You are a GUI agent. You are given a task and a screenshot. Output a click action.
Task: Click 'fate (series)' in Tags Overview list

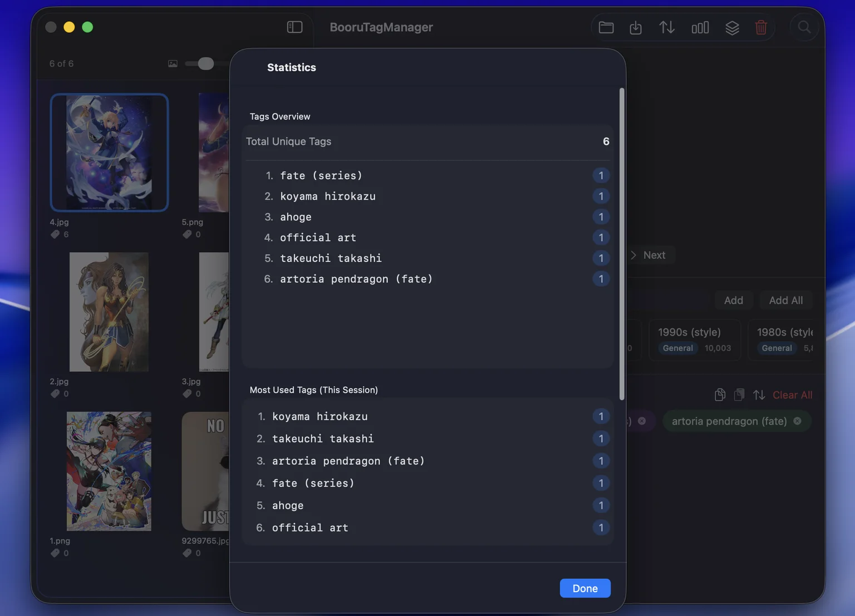pos(321,176)
